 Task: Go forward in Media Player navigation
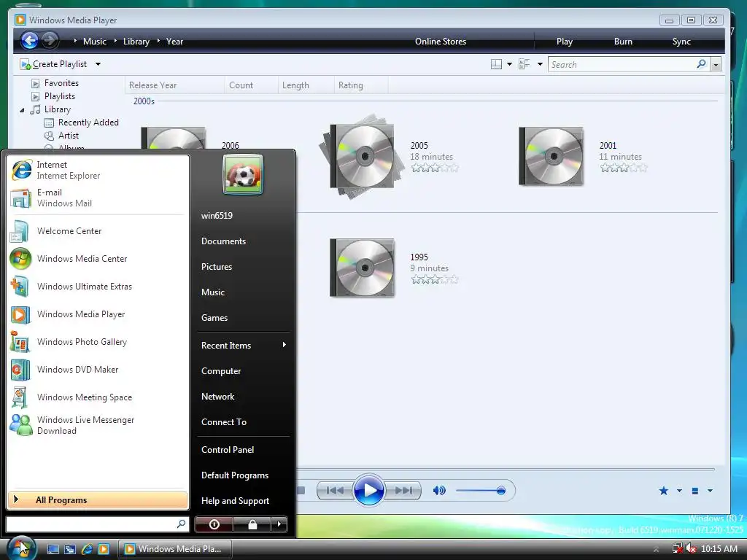[49, 41]
